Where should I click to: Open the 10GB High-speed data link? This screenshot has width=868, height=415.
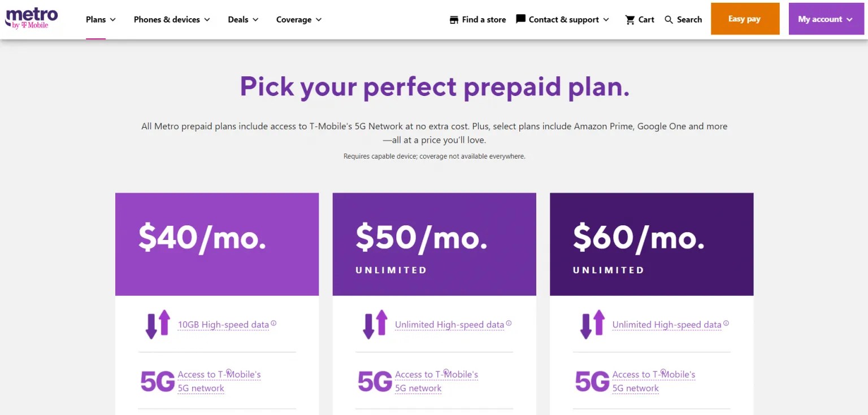(x=223, y=325)
